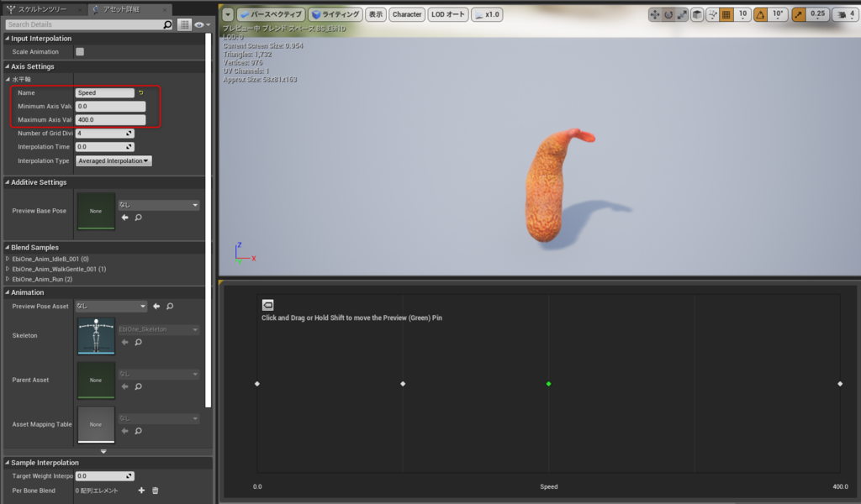This screenshot has height=504, width=861.
Task: Close the アセット詳細 tab
Action: point(165,10)
